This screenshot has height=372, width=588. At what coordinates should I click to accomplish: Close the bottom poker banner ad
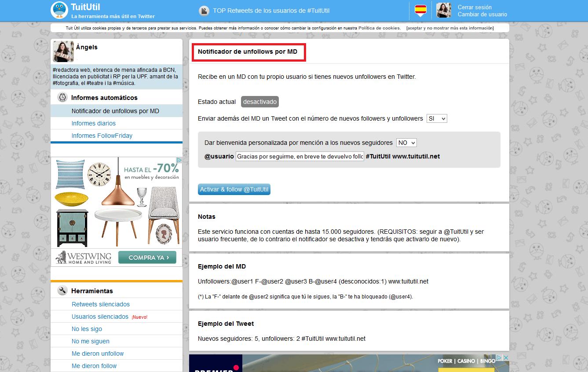[506, 358]
